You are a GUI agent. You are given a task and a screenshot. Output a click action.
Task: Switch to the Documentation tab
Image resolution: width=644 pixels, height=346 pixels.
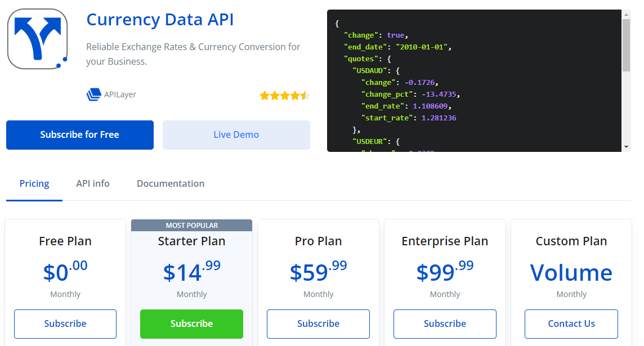coord(171,183)
